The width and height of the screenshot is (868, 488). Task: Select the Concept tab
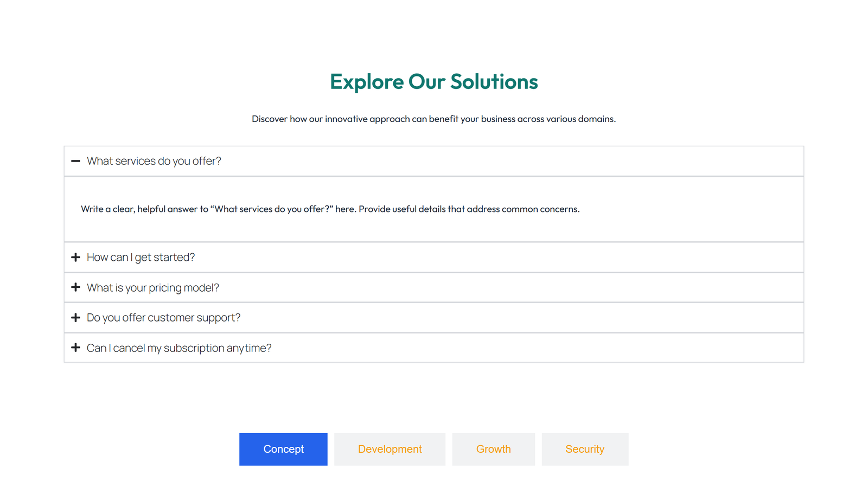[283, 449]
